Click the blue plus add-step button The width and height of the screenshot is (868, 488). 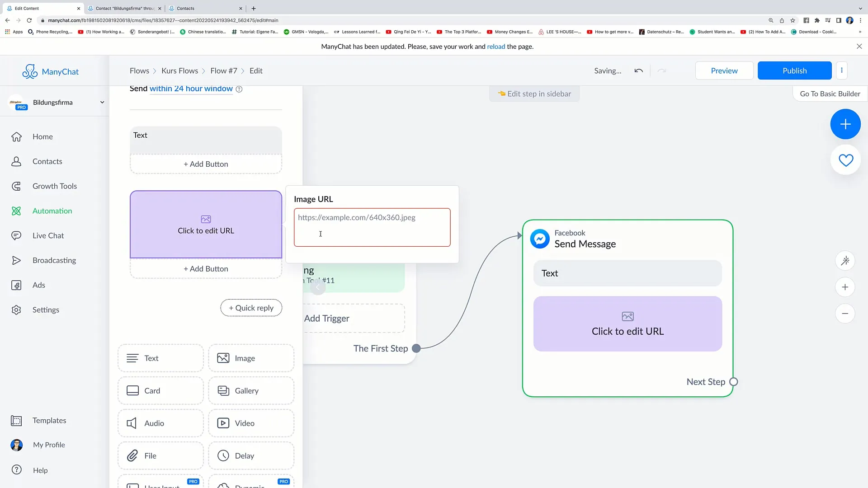point(845,124)
